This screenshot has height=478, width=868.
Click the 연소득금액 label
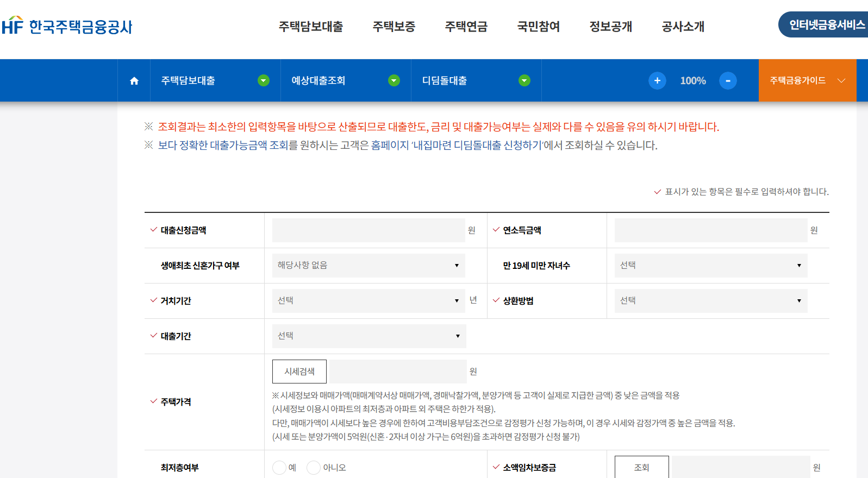point(522,230)
